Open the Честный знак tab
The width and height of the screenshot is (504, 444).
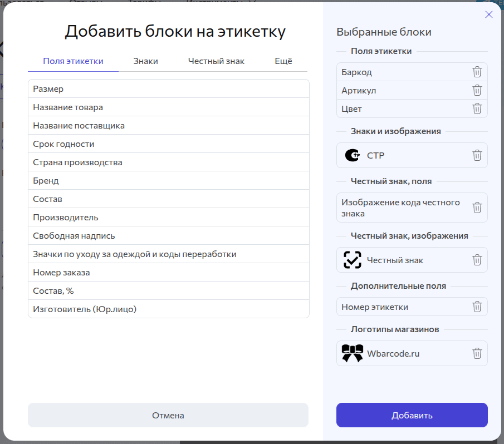tap(216, 61)
